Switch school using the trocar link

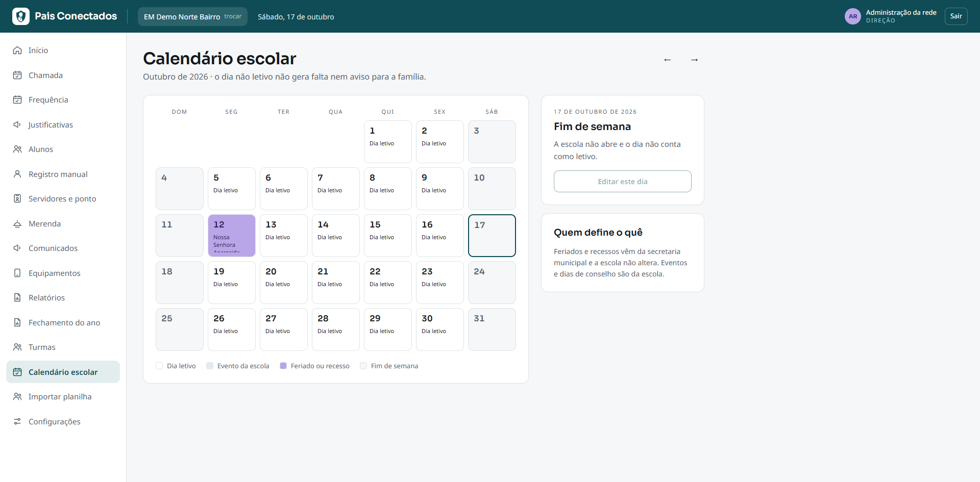point(233,16)
